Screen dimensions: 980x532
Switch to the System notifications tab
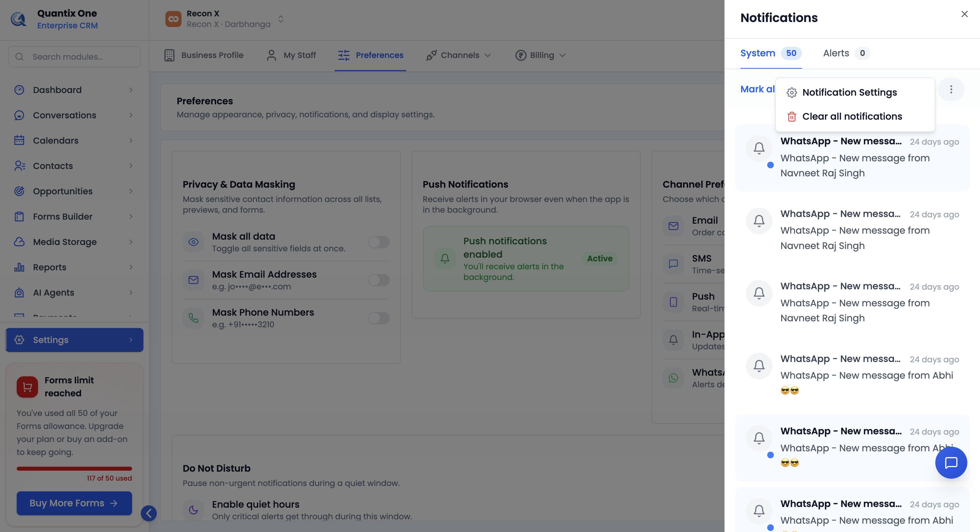click(x=771, y=53)
